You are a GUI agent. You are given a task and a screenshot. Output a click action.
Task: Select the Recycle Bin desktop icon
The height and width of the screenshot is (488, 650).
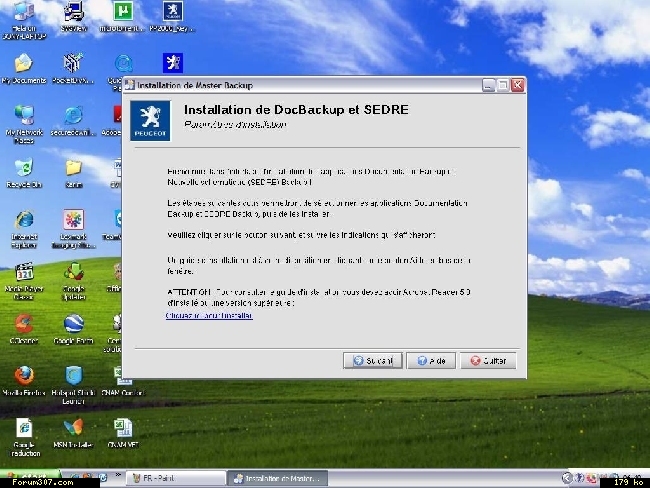point(24,168)
